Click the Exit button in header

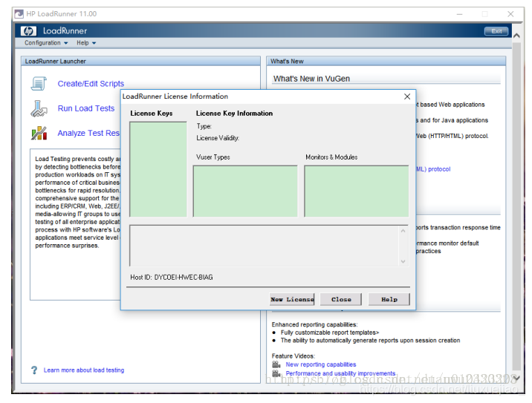click(x=496, y=31)
